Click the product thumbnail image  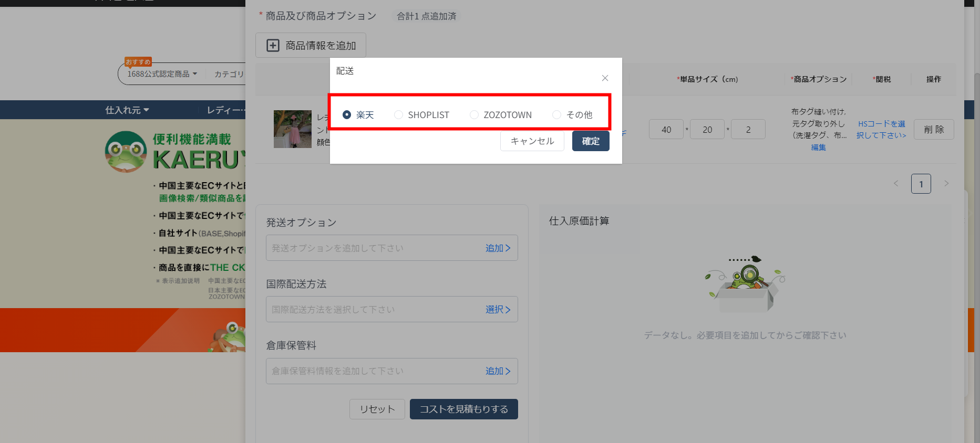[293, 129]
